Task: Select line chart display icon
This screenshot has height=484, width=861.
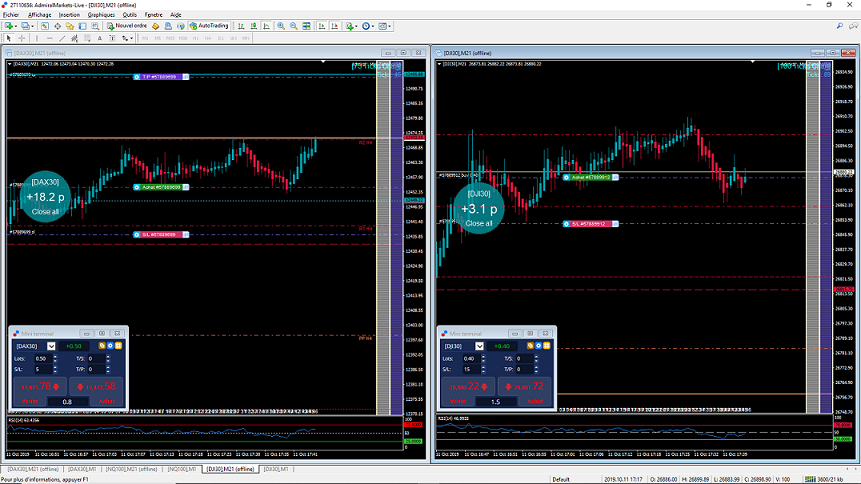Action: (266, 26)
